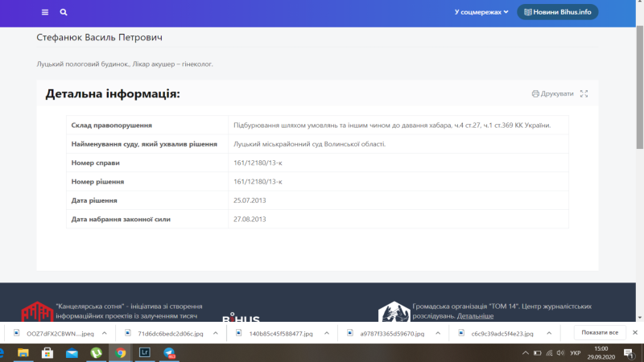The width and height of the screenshot is (644, 362).
Task: Expand options for c6c9c39adc5f4e23.jpg download
Action: 548,333
